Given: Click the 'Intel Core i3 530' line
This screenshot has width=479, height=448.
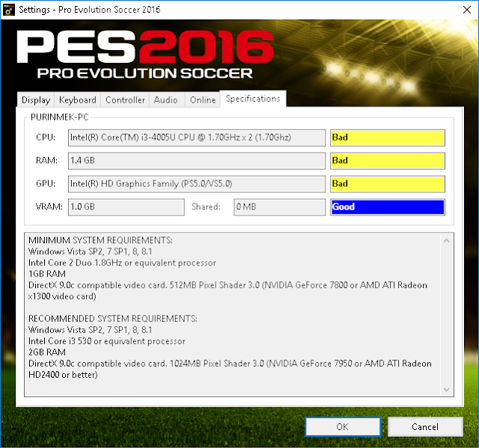Looking at the screenshot, I should 107,341.
